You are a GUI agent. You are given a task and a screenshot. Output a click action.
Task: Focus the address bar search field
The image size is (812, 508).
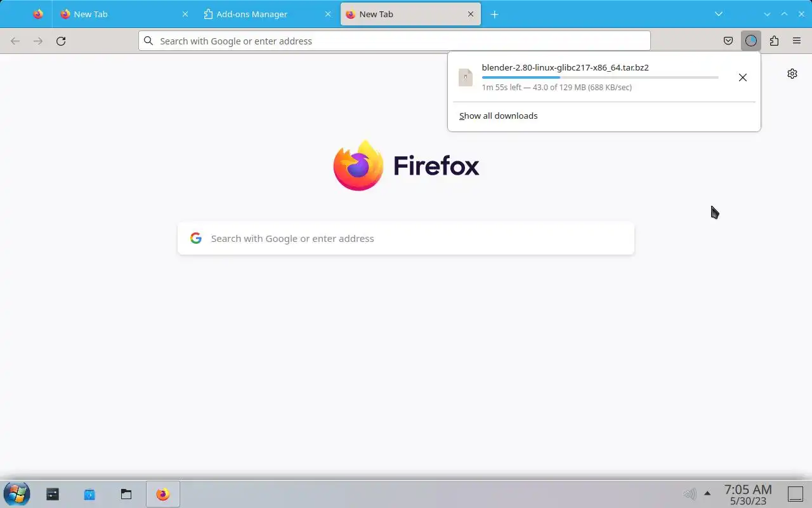click(x=395, y=41)
